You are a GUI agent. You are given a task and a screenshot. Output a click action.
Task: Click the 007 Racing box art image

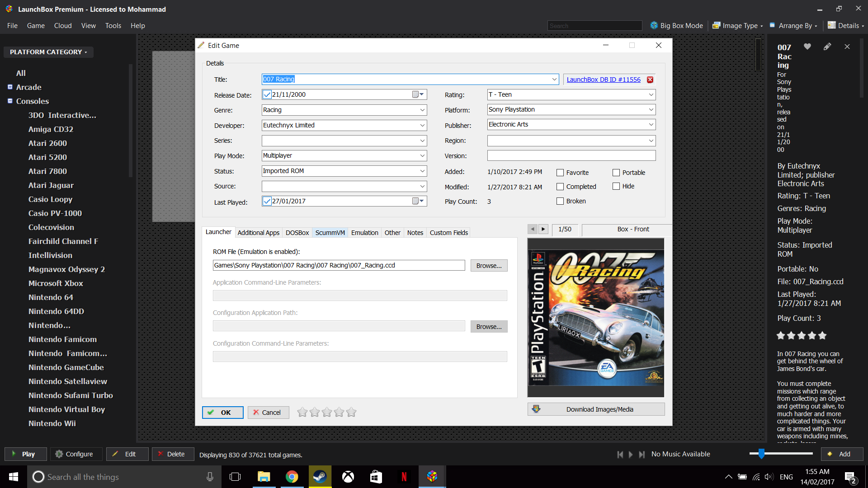point(596,318)
